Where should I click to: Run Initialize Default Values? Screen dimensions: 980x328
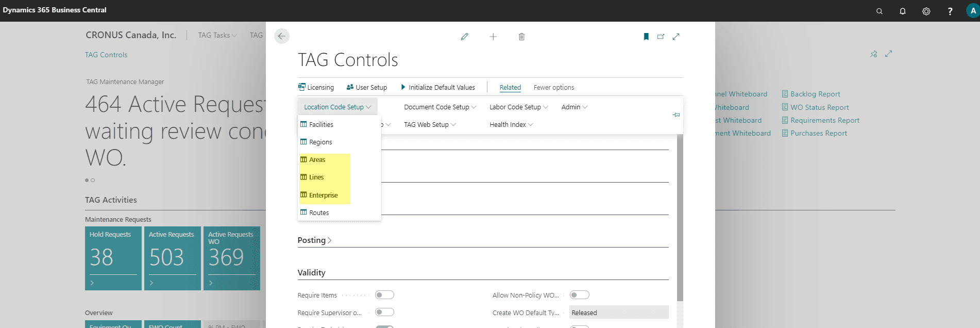click(x=438, y=87)
